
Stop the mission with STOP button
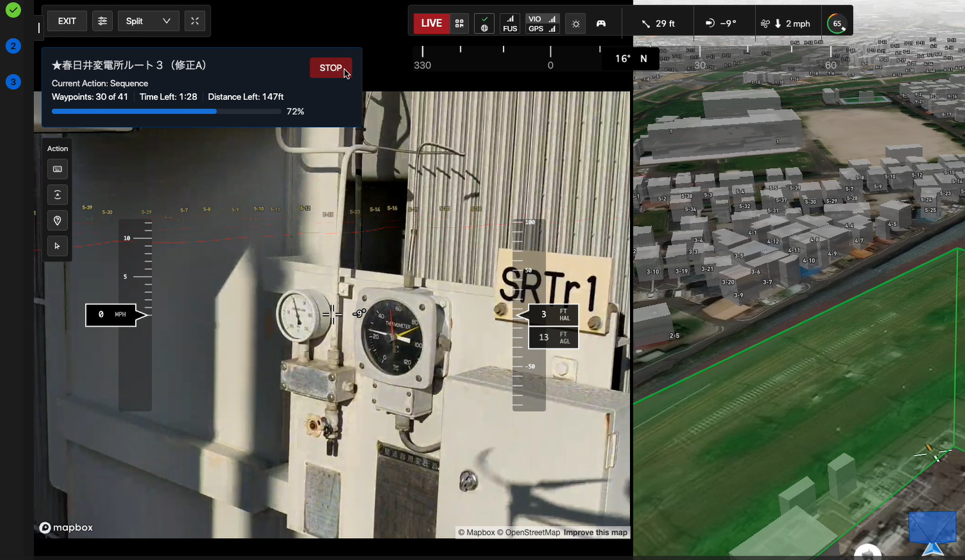pyautogui.click(x=331, y=68)
